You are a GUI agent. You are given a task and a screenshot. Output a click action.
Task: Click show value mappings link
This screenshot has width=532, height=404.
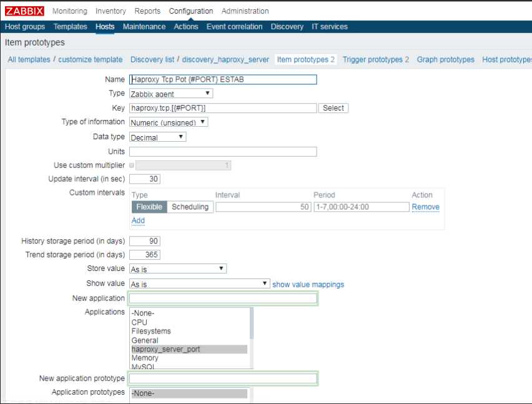point(308,284)
